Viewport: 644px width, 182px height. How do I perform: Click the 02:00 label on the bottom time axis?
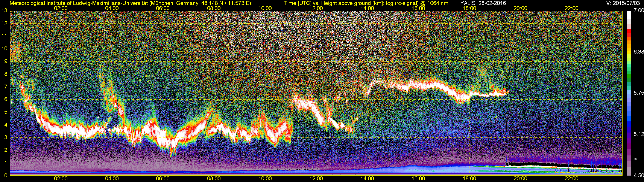tap(61, 179)
